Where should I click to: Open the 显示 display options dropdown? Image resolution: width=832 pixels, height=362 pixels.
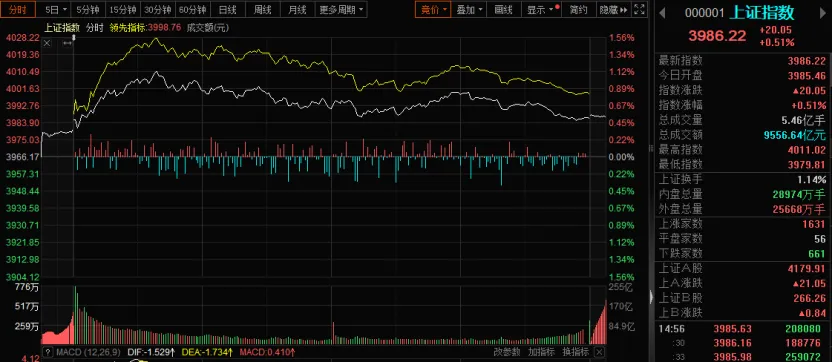point(540,9)
